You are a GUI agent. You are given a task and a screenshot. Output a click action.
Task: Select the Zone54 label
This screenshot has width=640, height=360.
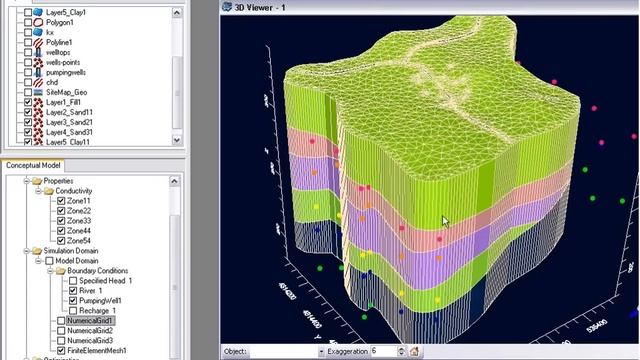pyautogui.click(x=79, y=241)
